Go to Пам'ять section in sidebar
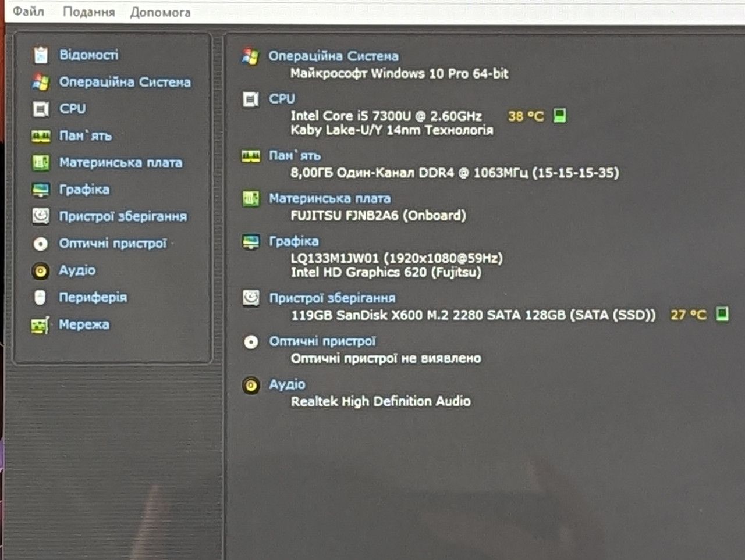This screenshot has width=745, height=560. coord(85,135)
